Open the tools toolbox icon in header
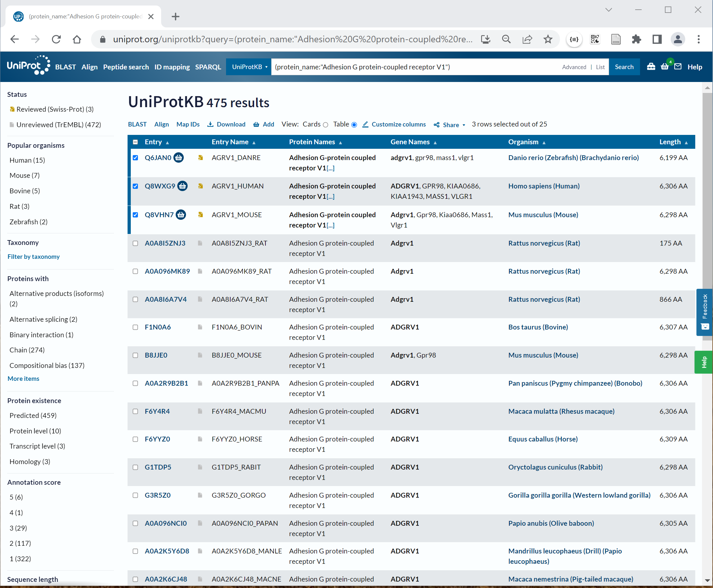 coord(651,67)
